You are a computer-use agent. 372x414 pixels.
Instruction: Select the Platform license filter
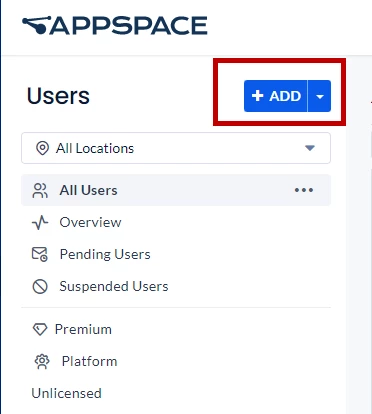[90, 361]
